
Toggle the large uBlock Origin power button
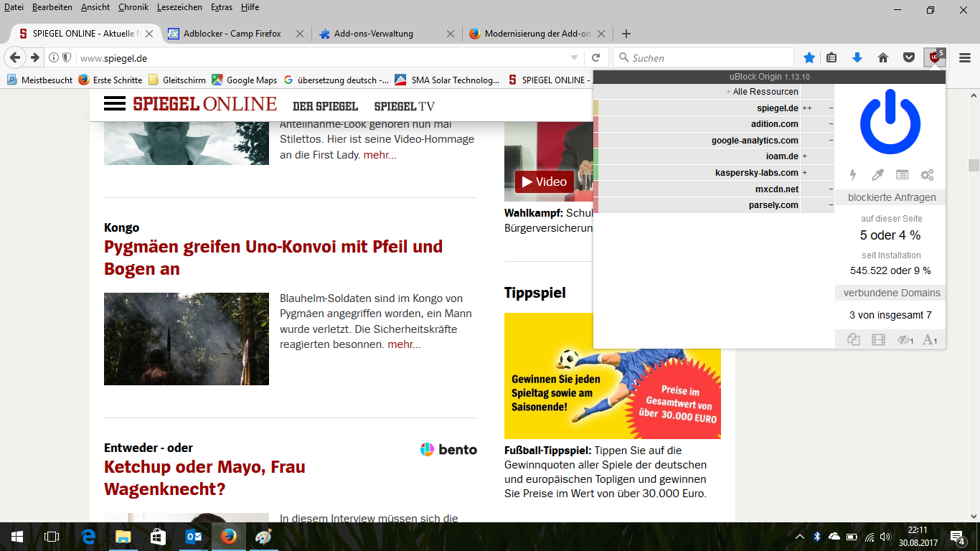[890, 122]
